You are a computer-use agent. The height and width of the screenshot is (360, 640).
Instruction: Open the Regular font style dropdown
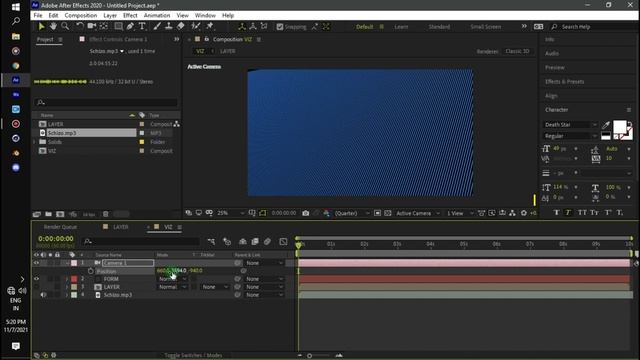point(571,136)
